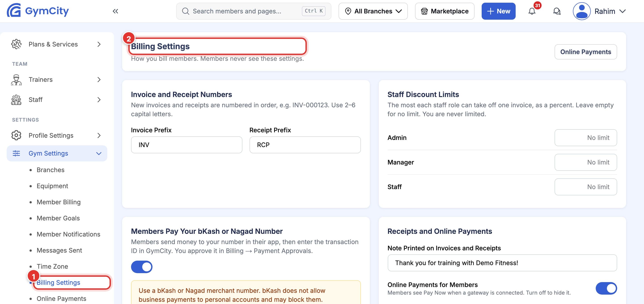
Task: Select Billing Settings in sidebar
Action: click(58, 283)
